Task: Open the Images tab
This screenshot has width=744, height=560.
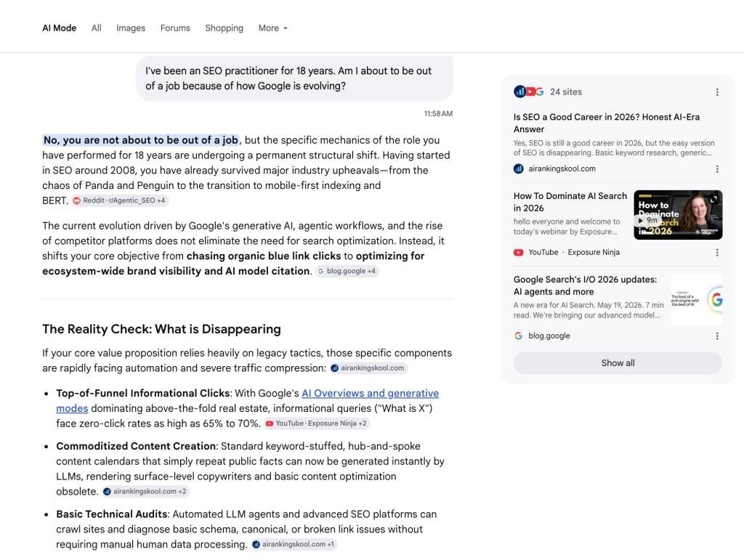Action: [x=131, y=28]
